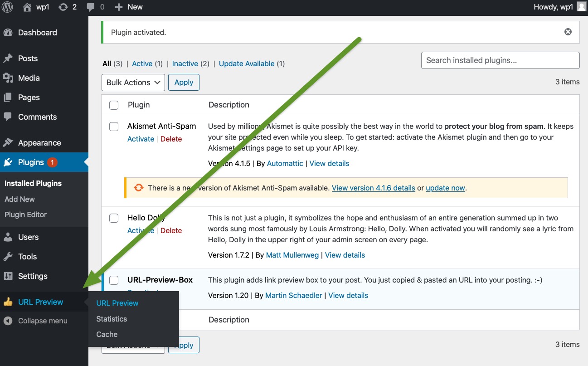588x366 pixels.
Task: Click the Dashboard gauge icon in sidebar
Action: [8, 33]
